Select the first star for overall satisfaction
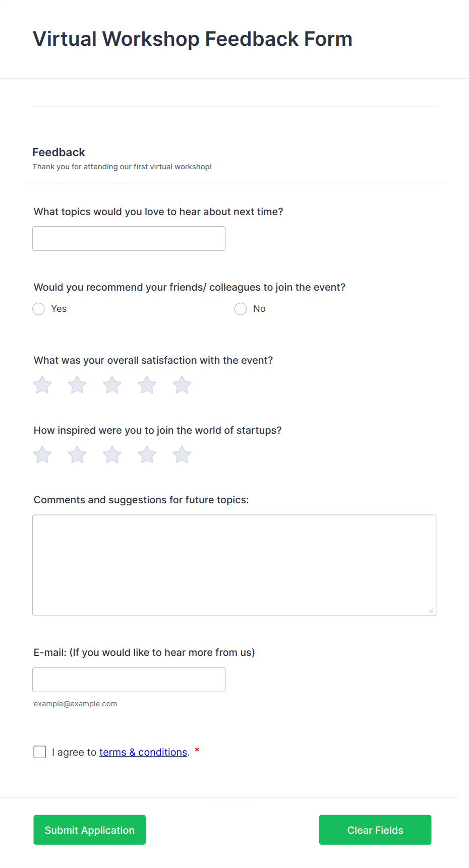The image size is (469, 868). click(x=42, y=384)
